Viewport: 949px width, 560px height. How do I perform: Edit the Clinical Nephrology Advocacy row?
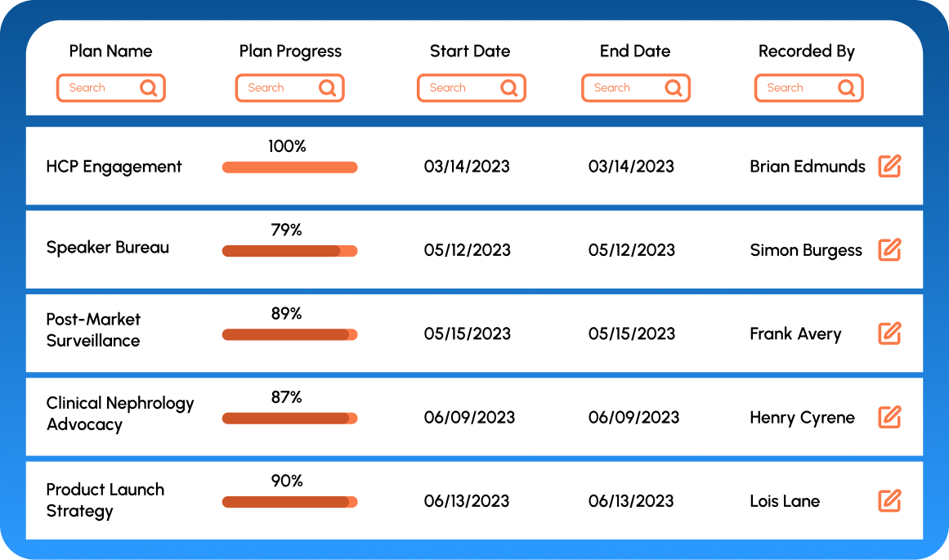pos(889,417)
